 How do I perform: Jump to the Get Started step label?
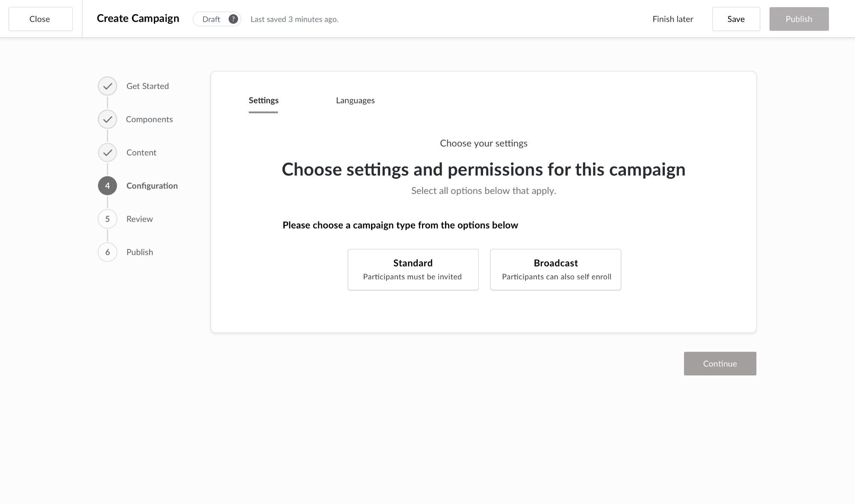click(x=147, y=86)
